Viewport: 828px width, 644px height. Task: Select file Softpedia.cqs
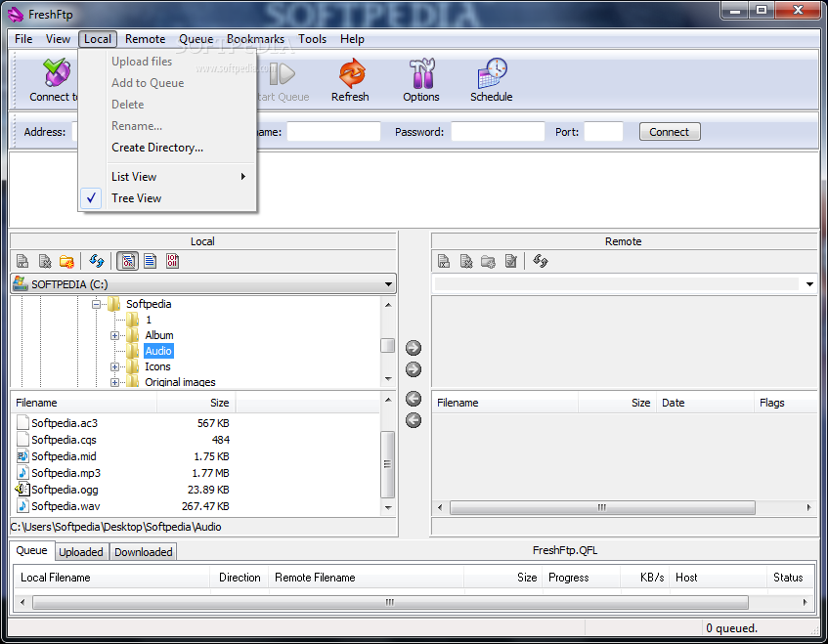pyautogui.click(x=64, y=440)
